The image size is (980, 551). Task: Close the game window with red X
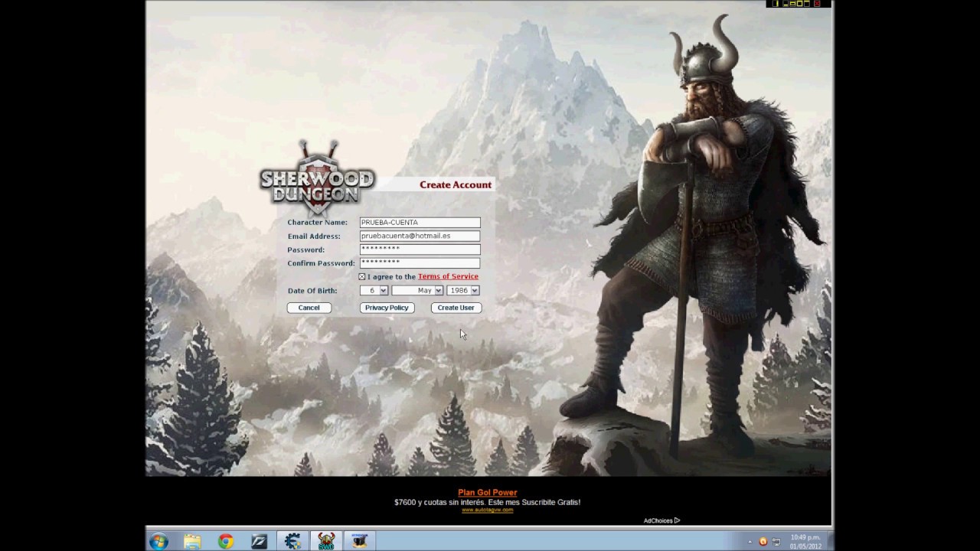(x=817, y=4)
